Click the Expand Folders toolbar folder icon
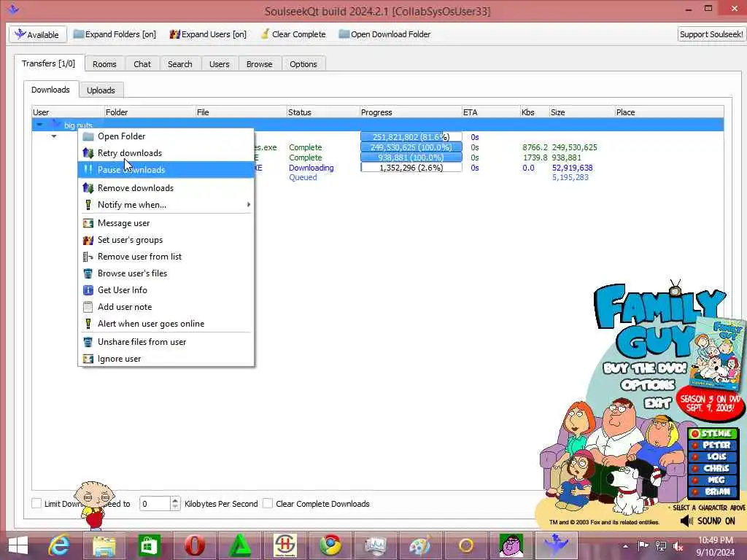Viewport: 747px width, 560px height. (79, 34)
